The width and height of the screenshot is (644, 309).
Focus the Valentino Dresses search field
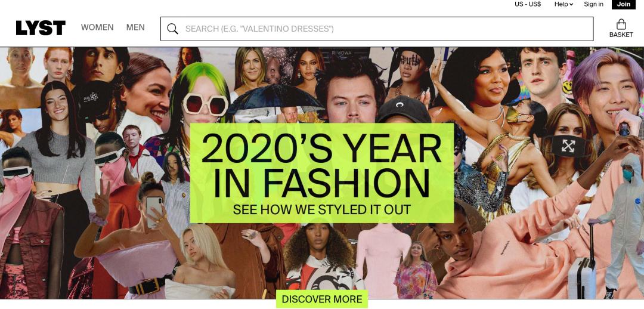coord(377,29)
